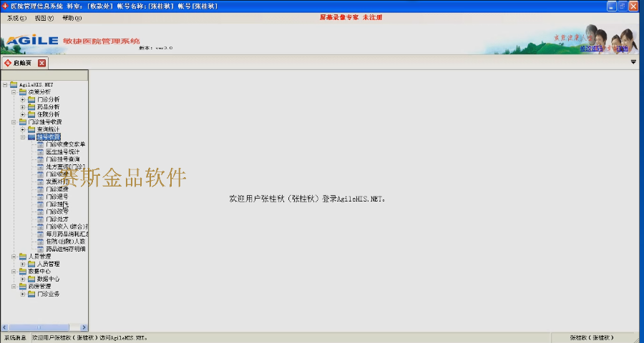Select the 人员管理 child folder label
The image size is (644, 343).
(x=49, y=264)
